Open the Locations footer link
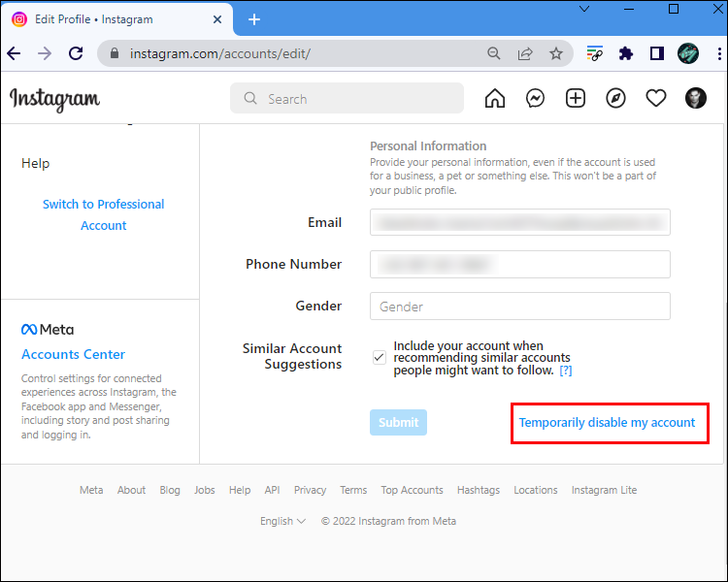This screenshot has width=728, height=582. tap(535, 490)
